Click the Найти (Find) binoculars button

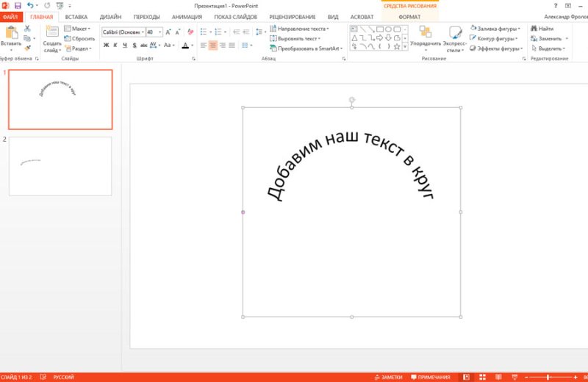[x=541, y=28]
